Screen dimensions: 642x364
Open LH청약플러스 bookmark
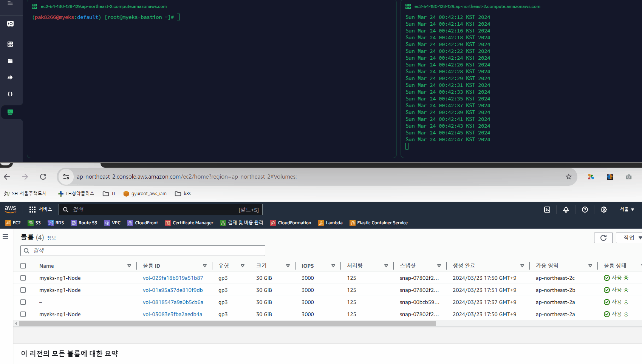click(76, 194)
